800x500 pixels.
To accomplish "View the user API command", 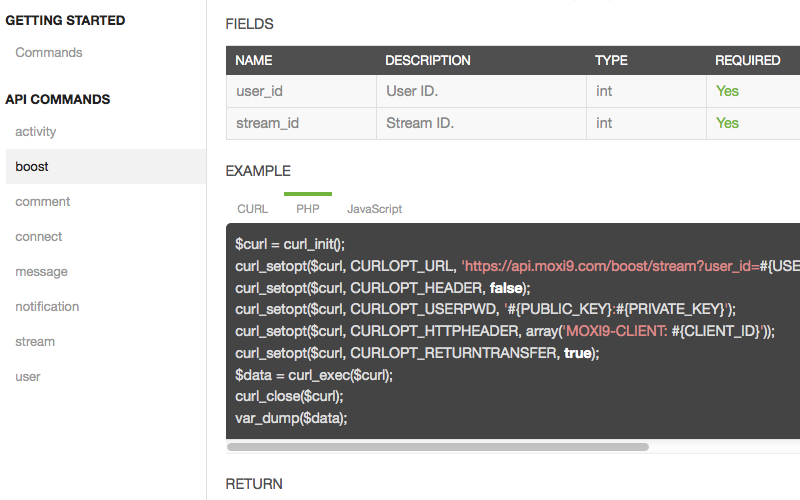I will tap(28, 376).
